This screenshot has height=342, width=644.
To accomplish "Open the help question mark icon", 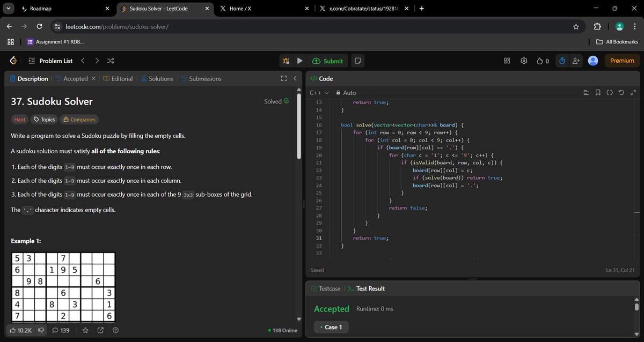I will pyautogui.click(x=115, y=330).
